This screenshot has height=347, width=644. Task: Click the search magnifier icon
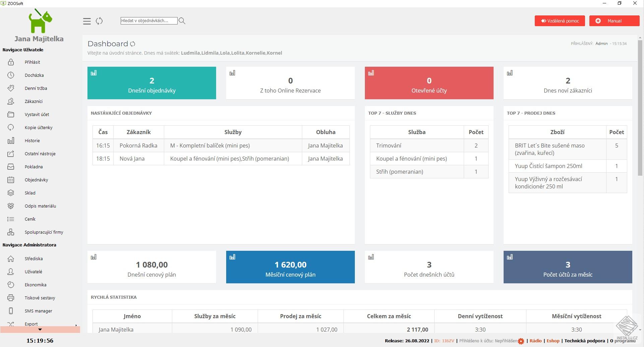click(x=182, y=21)
